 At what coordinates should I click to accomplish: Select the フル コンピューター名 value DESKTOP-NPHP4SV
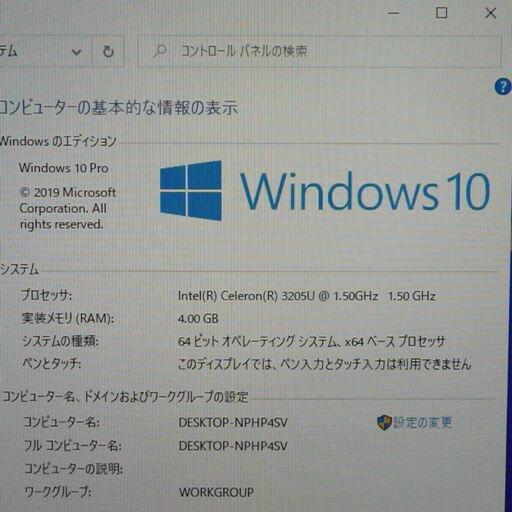pos(233,446)
